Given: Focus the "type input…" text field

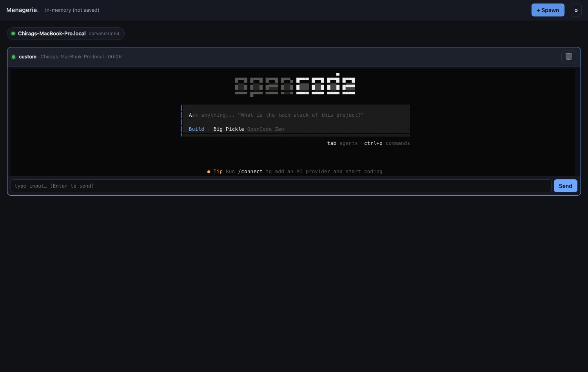Looking at the screenshot, I should pos(281,186).
